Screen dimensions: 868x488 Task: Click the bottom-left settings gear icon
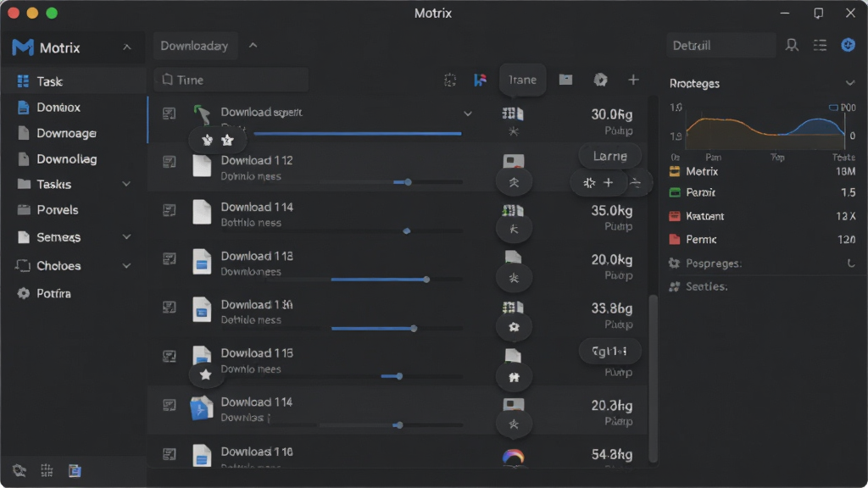coord(19,471)
